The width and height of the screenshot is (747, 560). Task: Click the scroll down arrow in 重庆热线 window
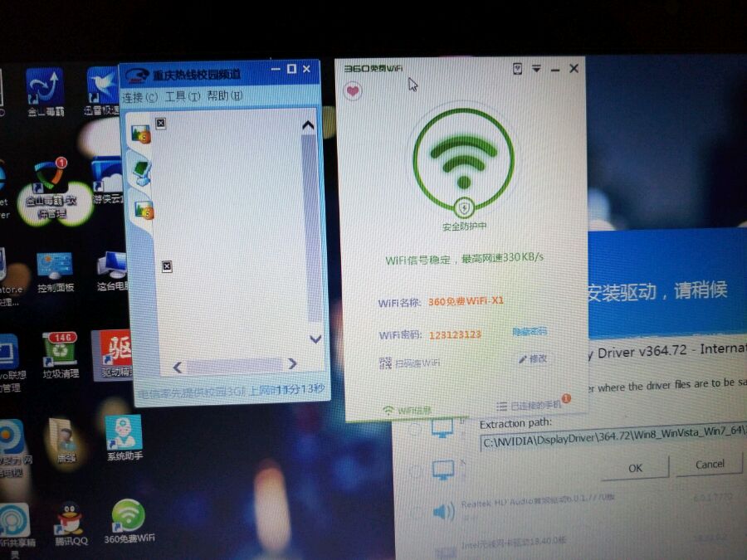click(315, 339)
